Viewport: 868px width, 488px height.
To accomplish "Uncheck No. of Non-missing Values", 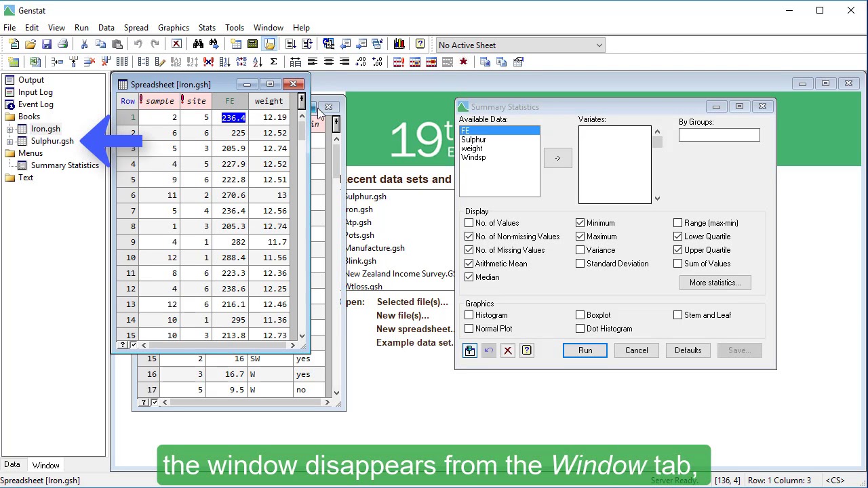I will click(x=469, y=237).
